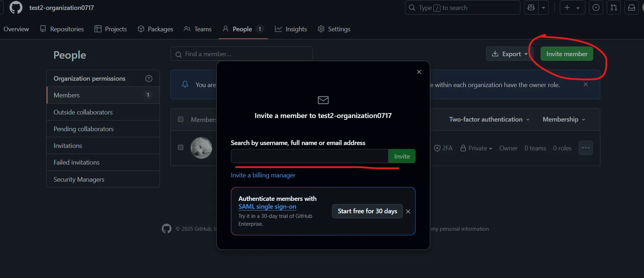Open Security Managers in the sidebar
The width and height of the screenshot is (644, 278).
[x=103, y=180]
